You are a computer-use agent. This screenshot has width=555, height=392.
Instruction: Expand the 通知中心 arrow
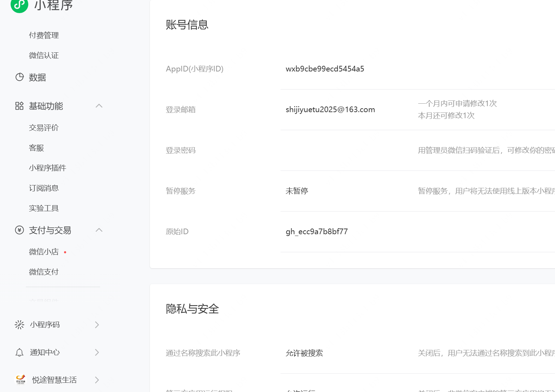[97, 352]
